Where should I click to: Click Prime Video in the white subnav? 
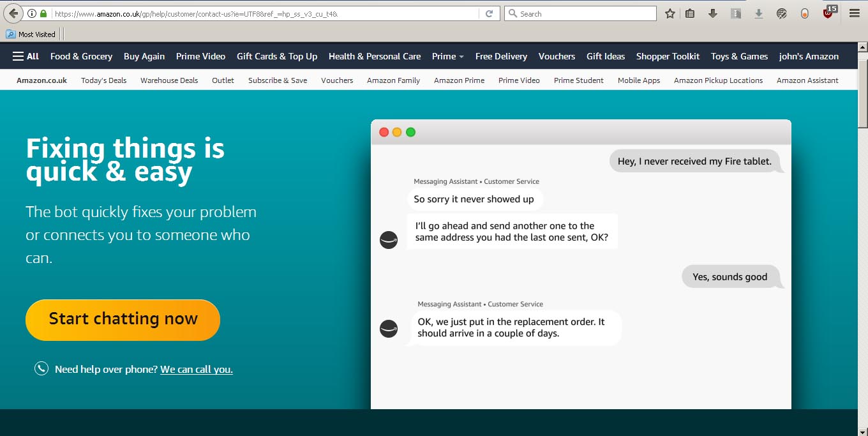click(x=519, y=80)
